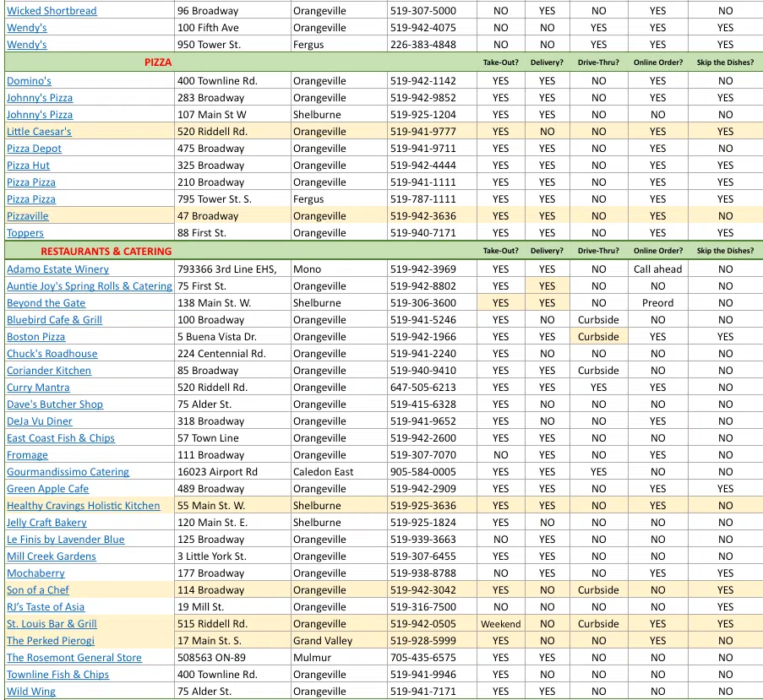This screenshot has height=700, width=763.
Task: Select Boston Pizza's highlighted Curbside cell
Action: pyautogui.click(x=598, y=337)
